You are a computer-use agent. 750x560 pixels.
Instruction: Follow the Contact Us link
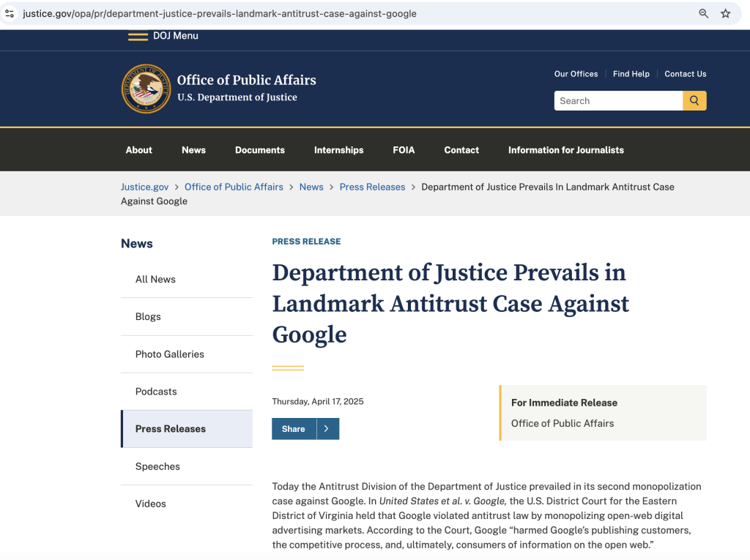(x=685, y=74)
